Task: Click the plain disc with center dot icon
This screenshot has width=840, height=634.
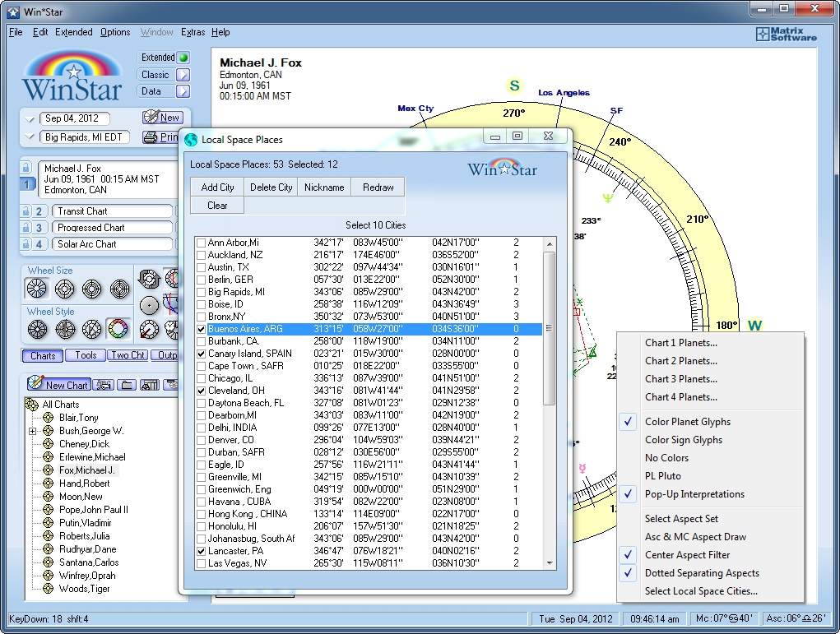Action: [149, 305]
